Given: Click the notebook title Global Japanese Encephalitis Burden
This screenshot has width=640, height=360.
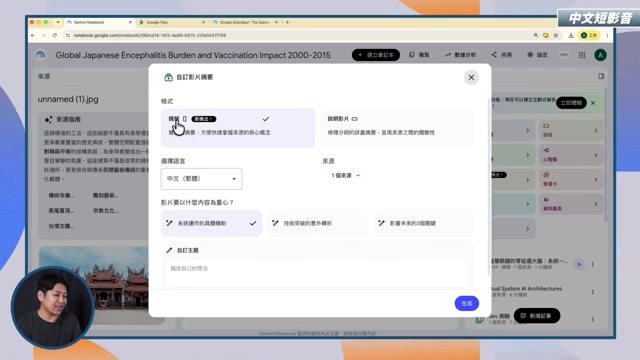Looking at the screenshot, I should 193,55.
